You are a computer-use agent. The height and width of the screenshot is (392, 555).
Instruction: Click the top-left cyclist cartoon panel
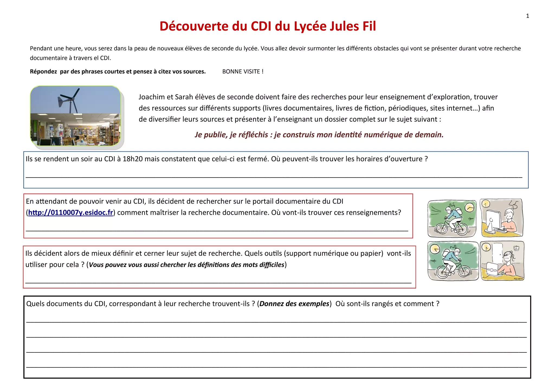452,218
